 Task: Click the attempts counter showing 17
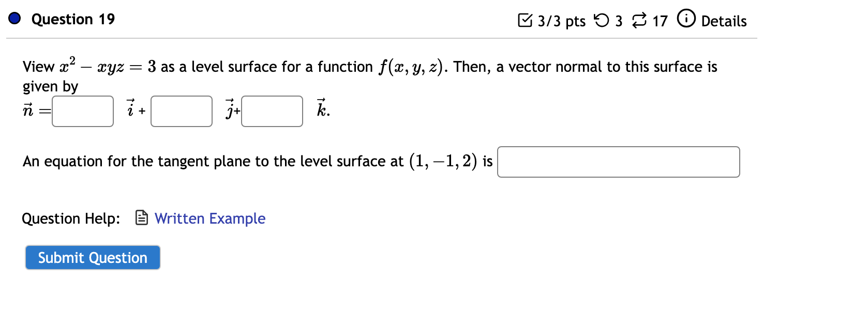(660, 21)
